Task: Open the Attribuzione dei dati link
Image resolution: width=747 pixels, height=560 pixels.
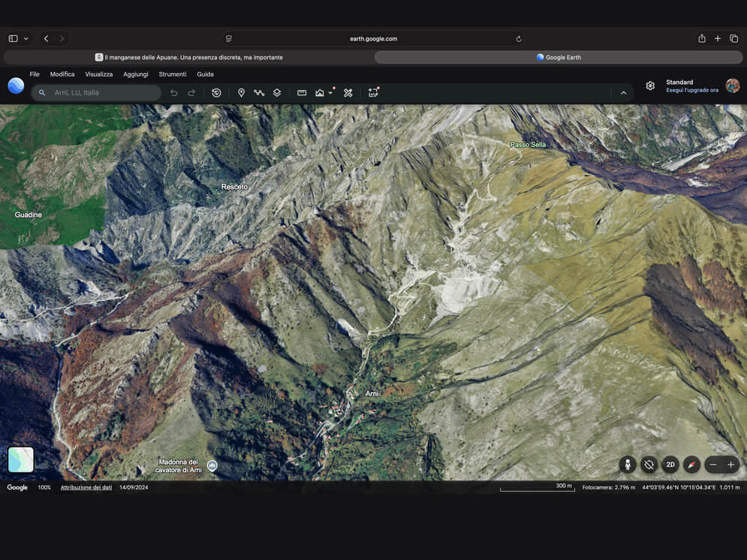Action: tap(86, 487)
